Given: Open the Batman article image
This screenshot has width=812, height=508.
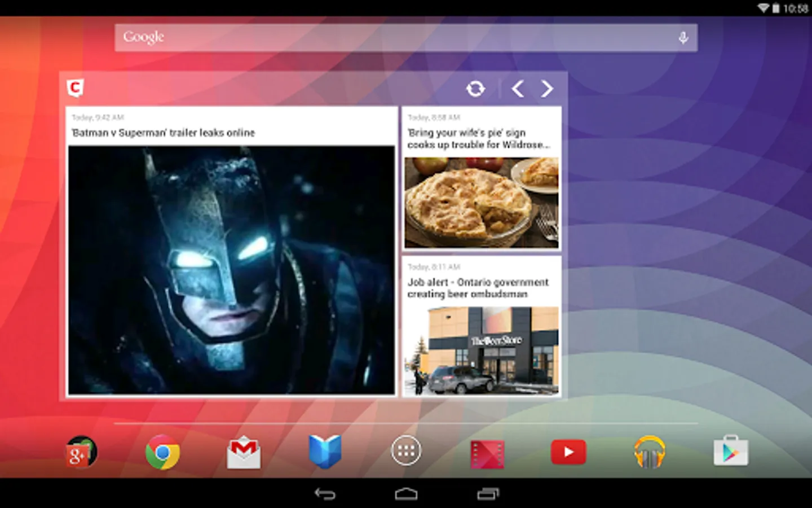Looking at the screenshot, I should (231, 270).
